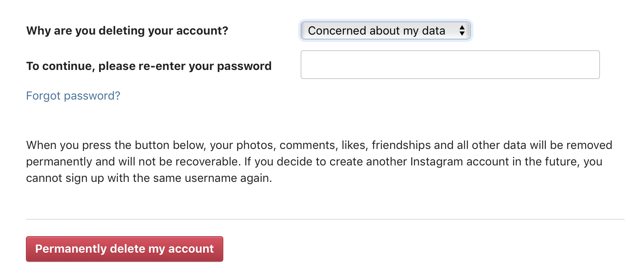This screenshot has width=644, height=279.
Task: Click the horizontal divider above the delete button
Action: point(325,219)
